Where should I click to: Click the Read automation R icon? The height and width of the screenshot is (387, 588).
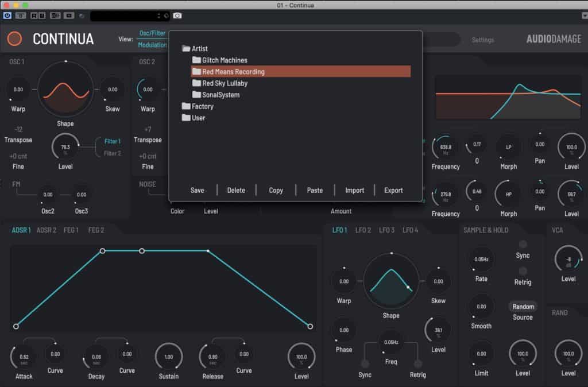point(34,16)
